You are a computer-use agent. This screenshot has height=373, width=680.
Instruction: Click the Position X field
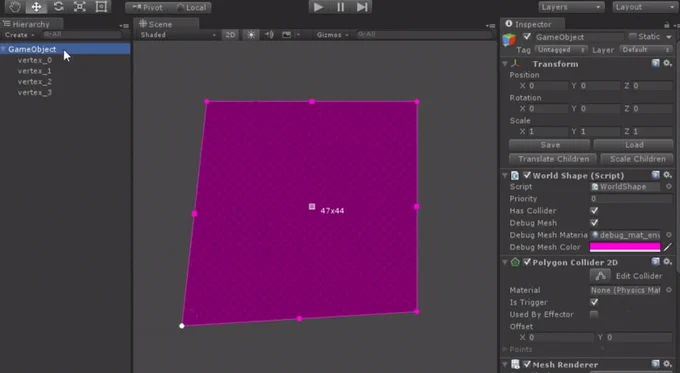(x=548, y=86)
